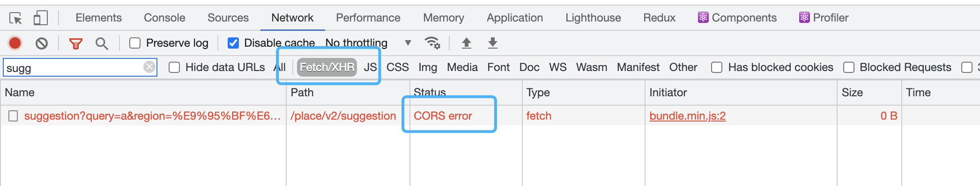Image resolution: width=980 pixels, height=186 pixels.
Task: Switch to the Console tab
Action: (164, 18)
